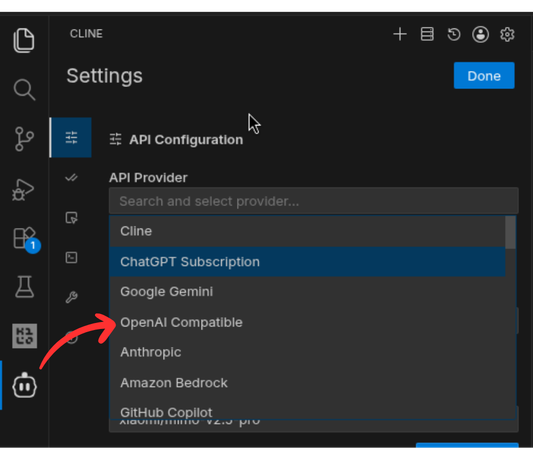
Task: Choose Google Gemini provider
Action: click(307, 292)
